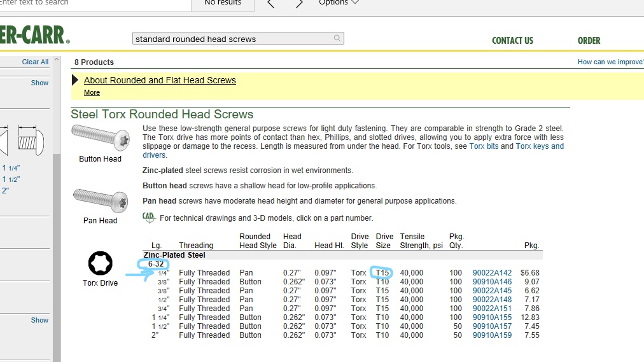Click the No results find status
Viewport: 644px width, 362px height.
(223, 3)
